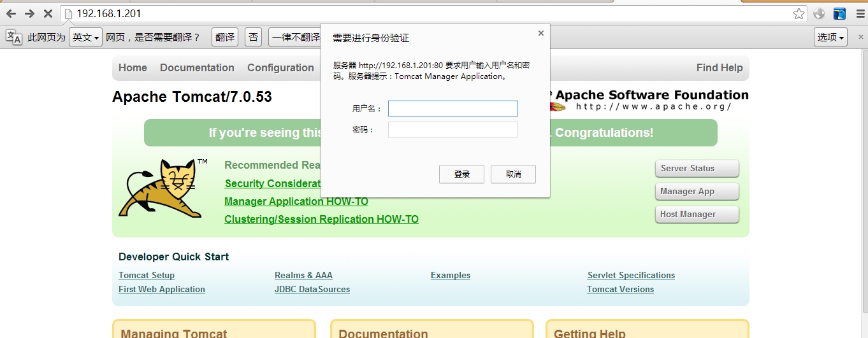Click the 翻译 translate button
868x338 pixels.
(x=225, y=38)
